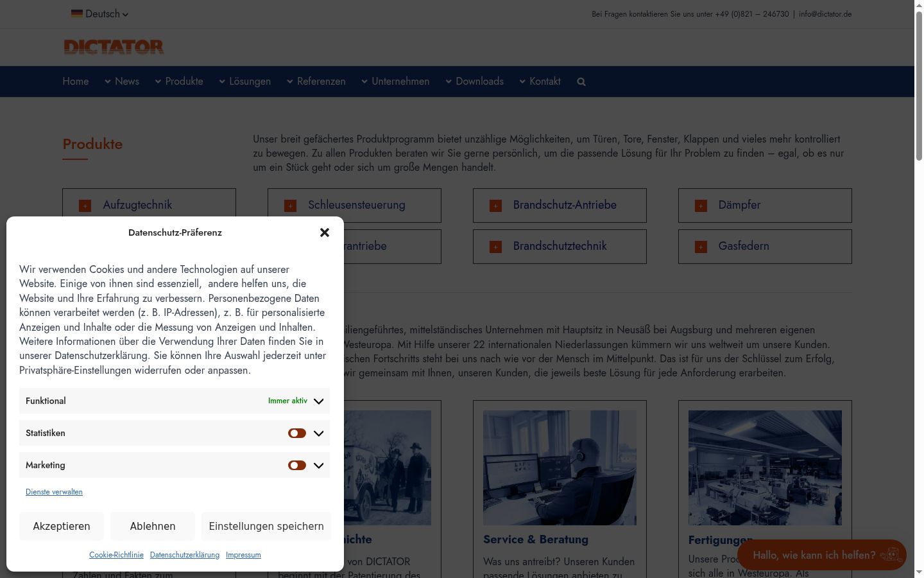Click the Service & Beratung photo
Viewport: 924px width, 578px height.
click(560, 468)
